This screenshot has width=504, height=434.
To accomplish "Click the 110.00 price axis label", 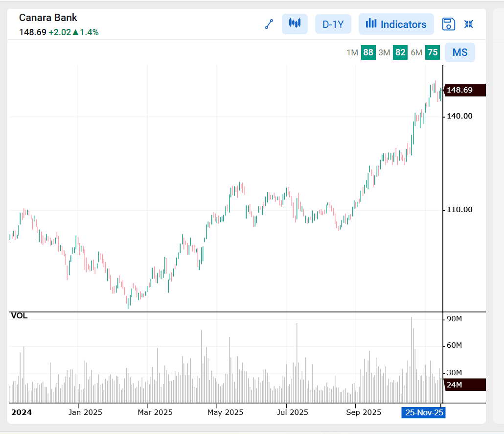I will tap(459, 210).
